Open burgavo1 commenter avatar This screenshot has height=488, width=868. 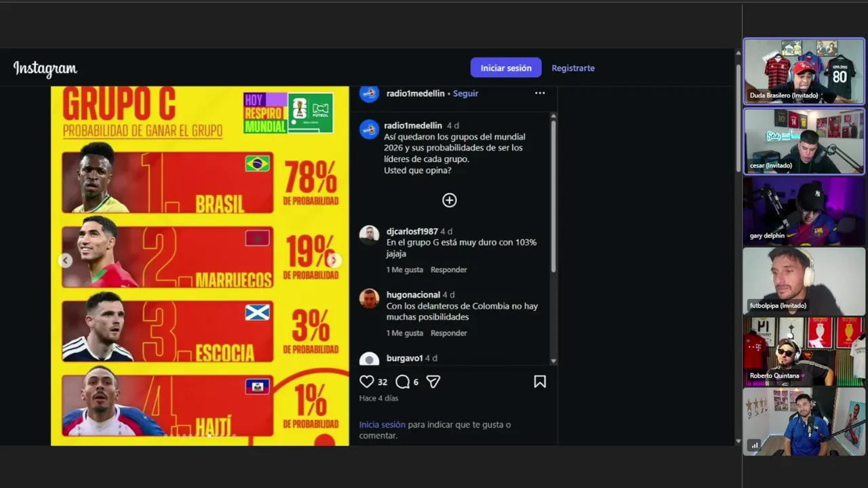tap(369, 359)
